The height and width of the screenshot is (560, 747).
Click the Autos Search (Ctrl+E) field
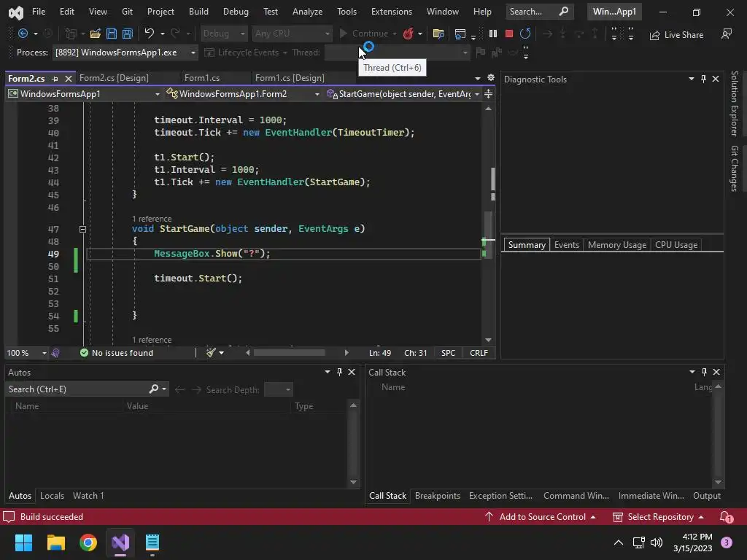pos(77,389)
